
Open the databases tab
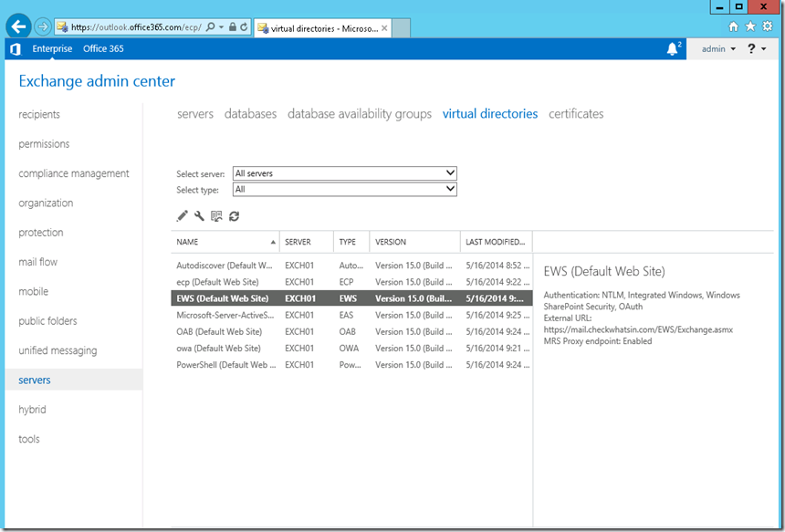pyautogui.click(x=250, y=114)
